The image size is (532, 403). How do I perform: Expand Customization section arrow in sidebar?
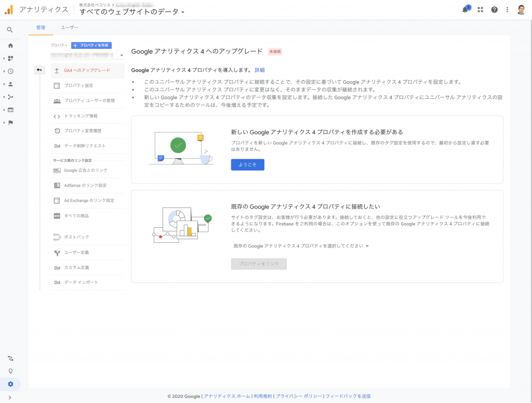pyautogui.click(x=4, y=58)
